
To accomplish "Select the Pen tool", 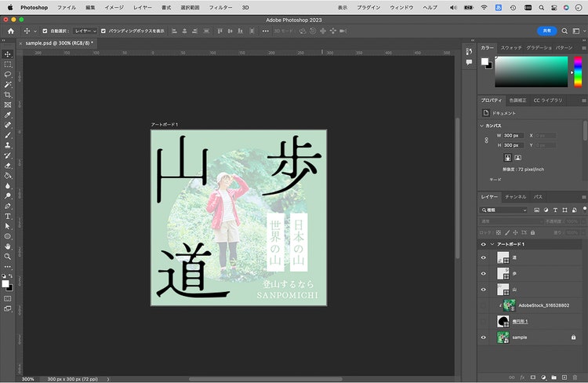I will point(8,206).
